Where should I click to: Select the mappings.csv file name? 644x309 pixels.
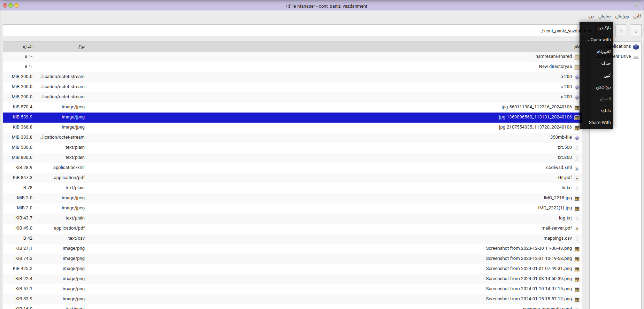tap(558, 238)
